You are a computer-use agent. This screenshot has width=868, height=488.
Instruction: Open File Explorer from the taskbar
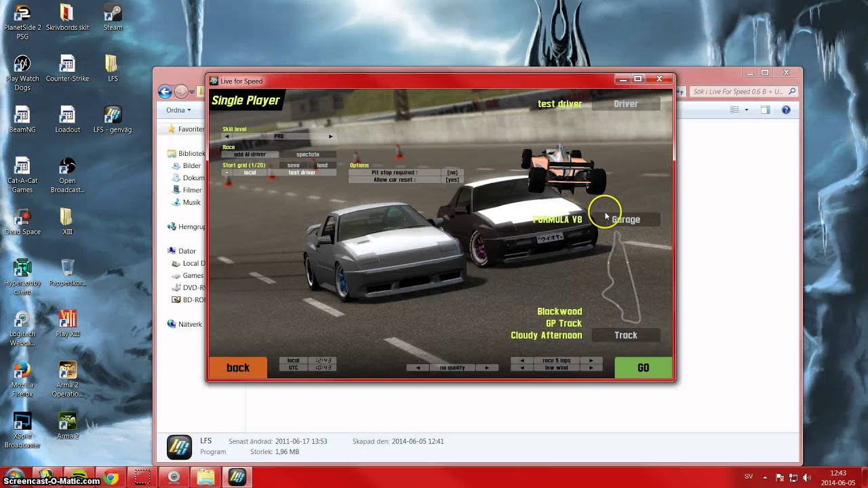pos(205,477)
